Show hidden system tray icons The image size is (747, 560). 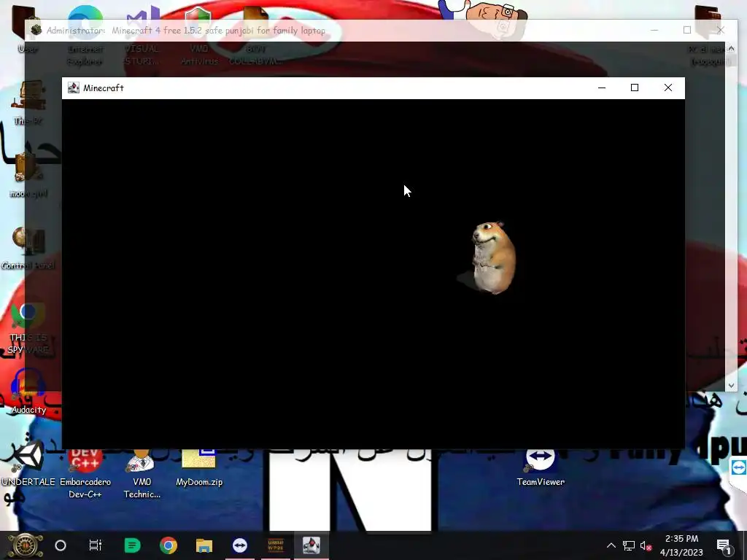(x=611, y=545)
